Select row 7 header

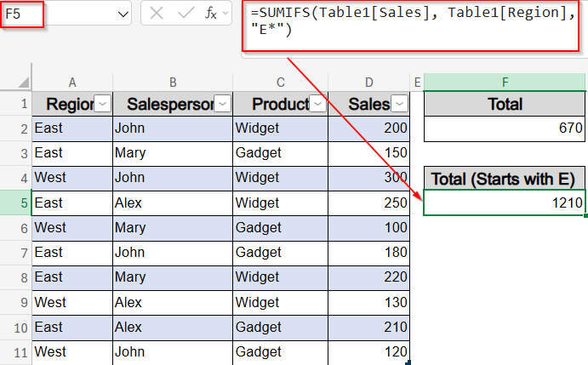coord(16,253)
